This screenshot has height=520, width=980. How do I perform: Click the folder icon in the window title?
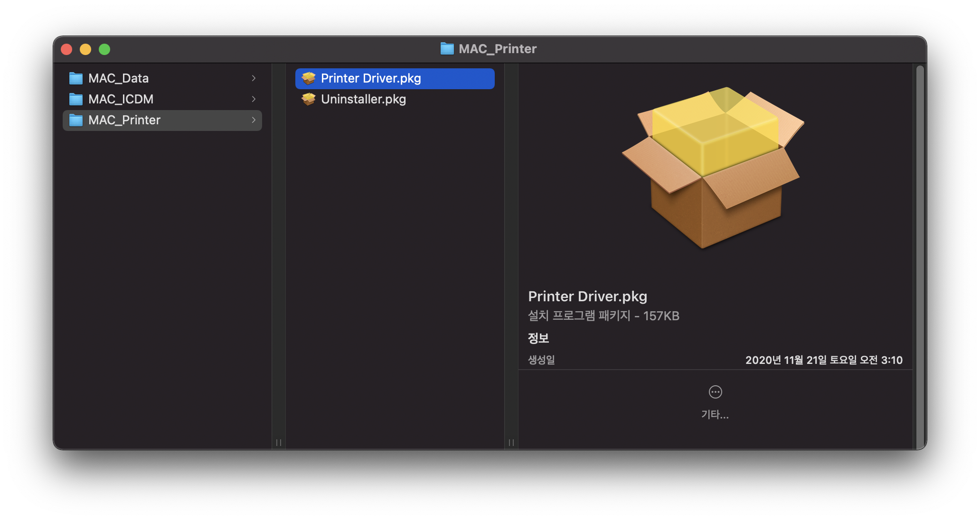(447, 48)
